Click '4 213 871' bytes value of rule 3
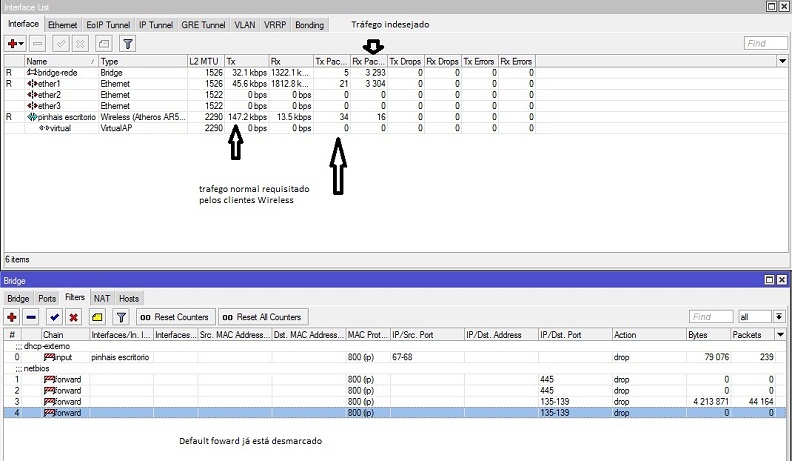The image size is (792, 461). tap(711, 401)
